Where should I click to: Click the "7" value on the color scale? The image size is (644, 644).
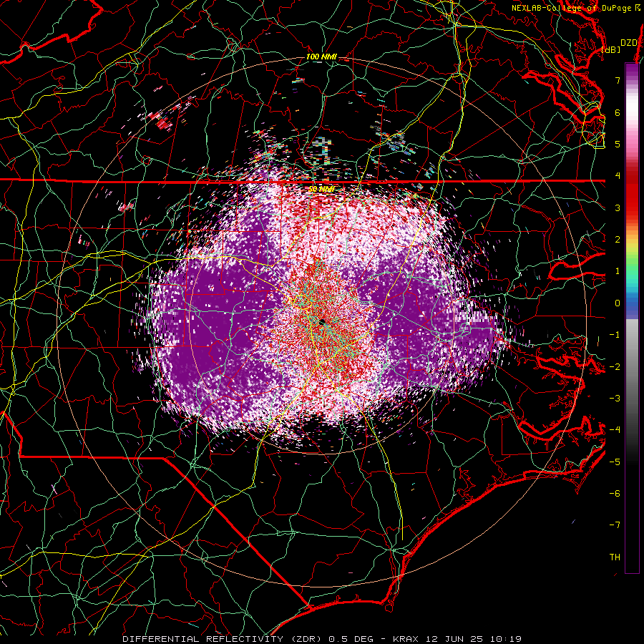click(x=618, y=80)
